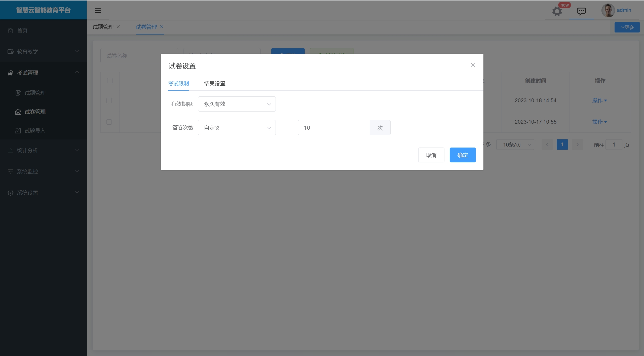Check the first row checkbox

[x=109, y=100]
